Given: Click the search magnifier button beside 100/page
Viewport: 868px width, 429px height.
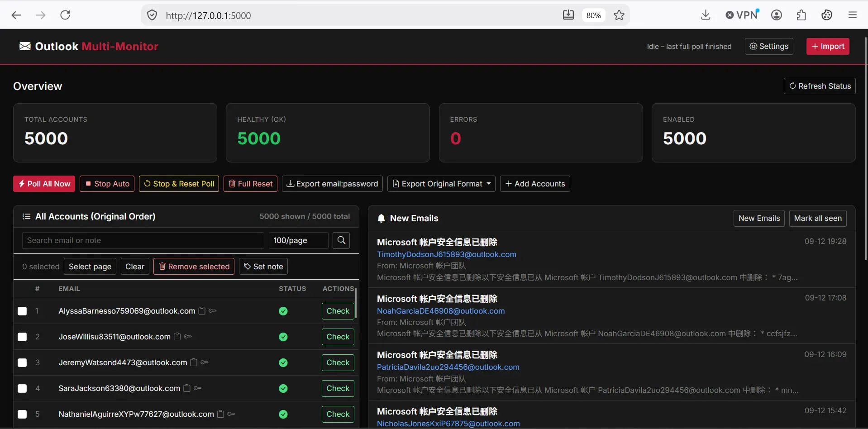Looking at the screenshot, I should pos(341,240).
